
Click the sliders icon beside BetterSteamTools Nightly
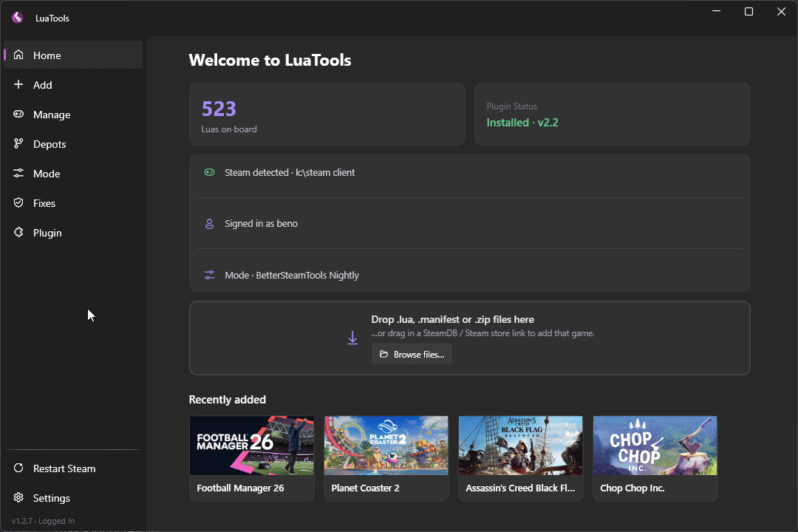[209, 275]
